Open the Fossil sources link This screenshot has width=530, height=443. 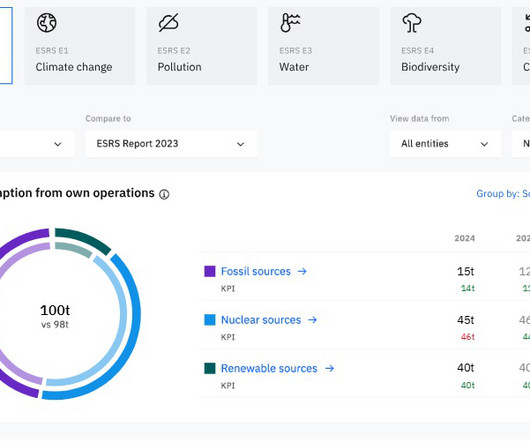pos(256,271)
